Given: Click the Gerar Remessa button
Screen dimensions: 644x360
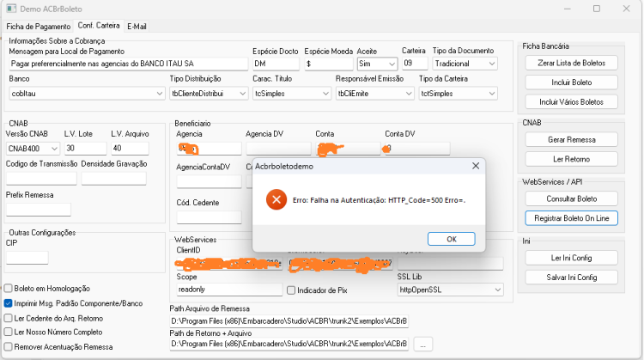Looking at the screenshot, I should pos(571,140).
